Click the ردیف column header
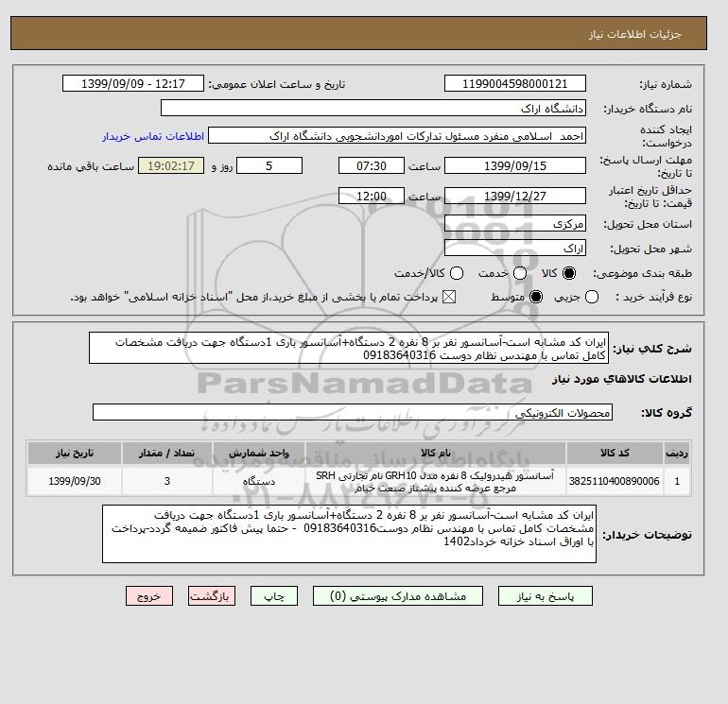 [x=677, y=453]
